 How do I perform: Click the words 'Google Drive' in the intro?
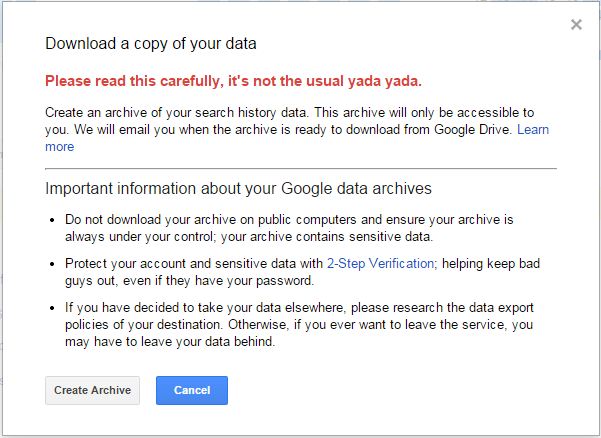[473, 130]
